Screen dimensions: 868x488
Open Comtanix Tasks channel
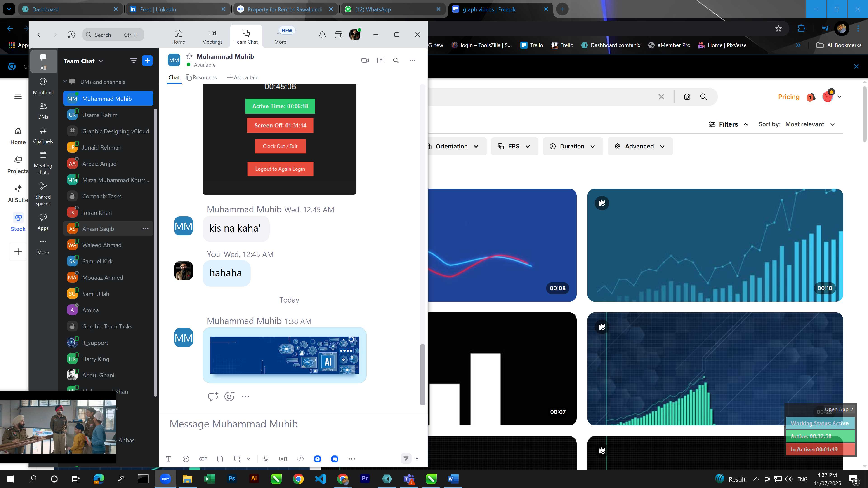coord(108,196)
